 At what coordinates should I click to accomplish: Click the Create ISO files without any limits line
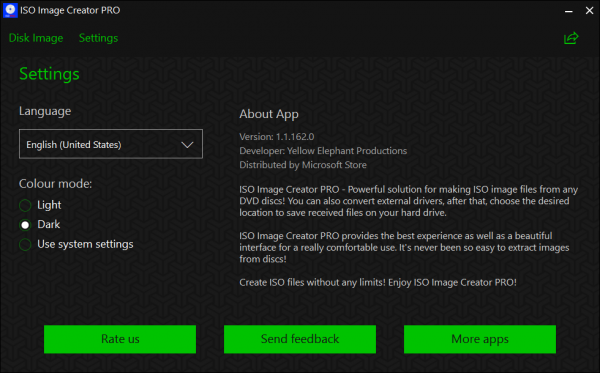378,282
